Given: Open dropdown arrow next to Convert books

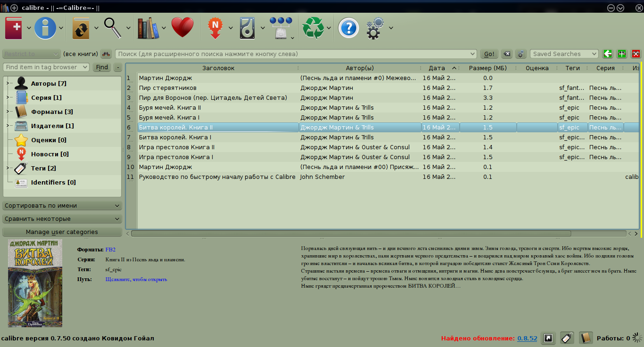Looking at the screenshot, I should tap(96, 28).
